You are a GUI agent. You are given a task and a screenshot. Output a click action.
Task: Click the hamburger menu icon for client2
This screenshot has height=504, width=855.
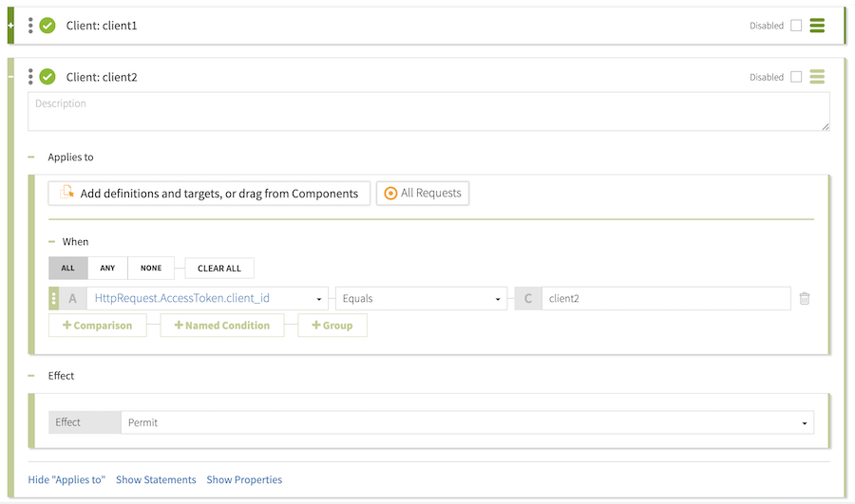[x=817, y=77]
